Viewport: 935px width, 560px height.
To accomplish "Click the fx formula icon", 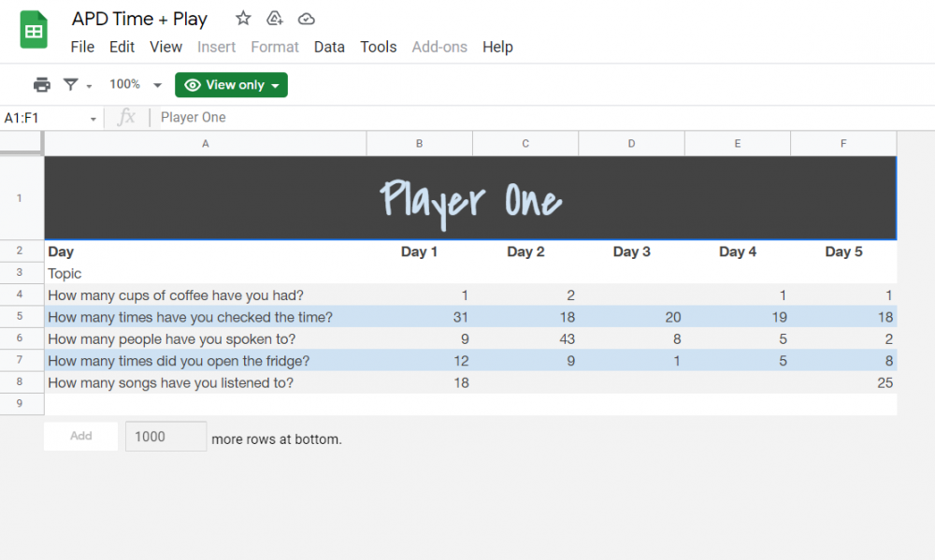I will point(126,118).
